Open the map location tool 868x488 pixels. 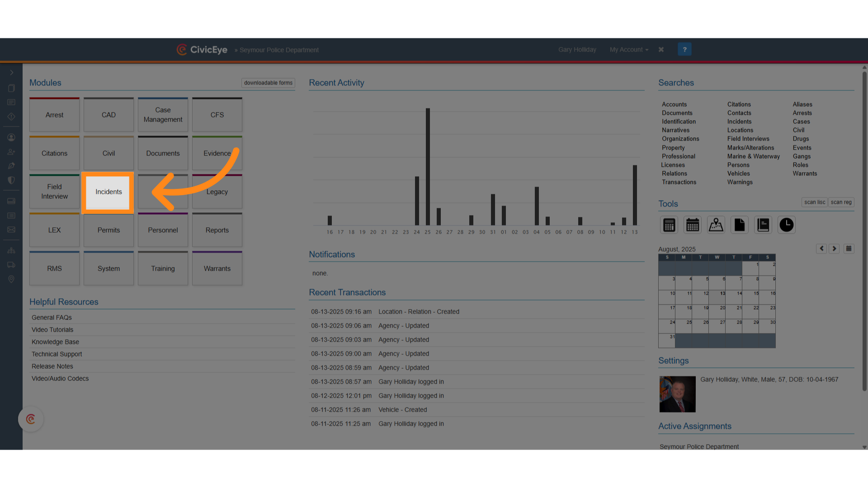pos(716,225)
